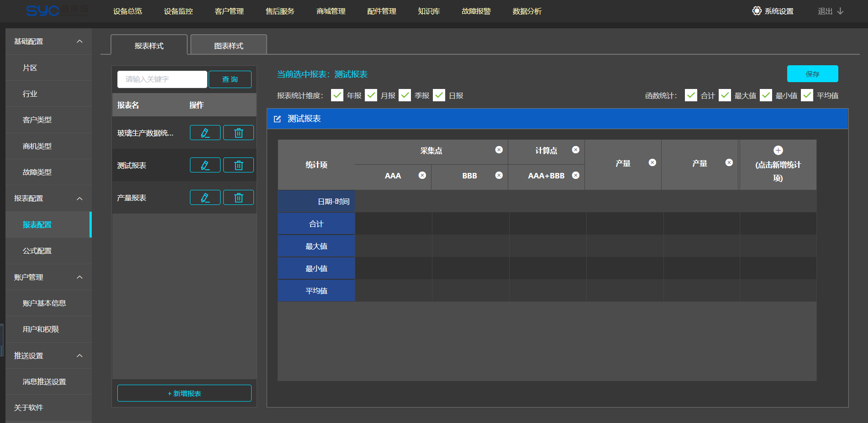Open 配件管理 in top menu
Image resolution: width=868 pixels, height=423 pixels.
pos(382,11)
